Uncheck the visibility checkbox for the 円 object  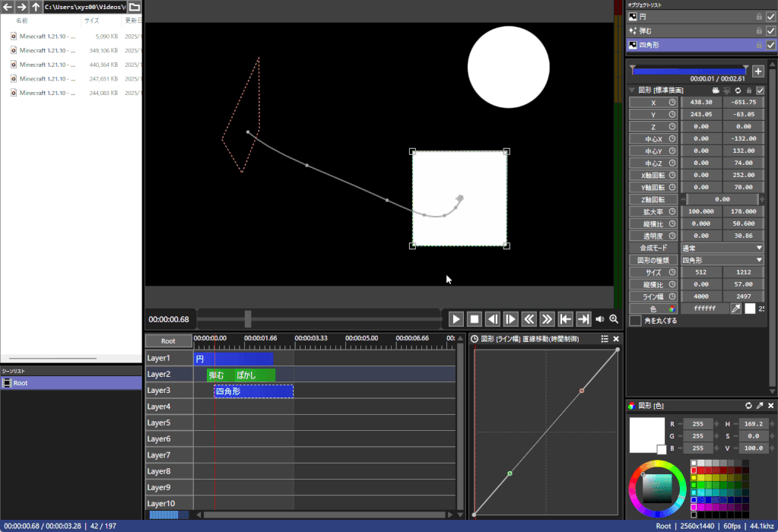pyautogui.click(x=770, y=16)
